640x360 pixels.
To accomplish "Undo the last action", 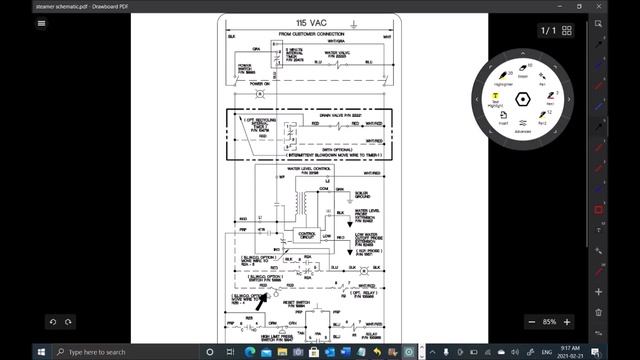I will click(x=53, y=322).
